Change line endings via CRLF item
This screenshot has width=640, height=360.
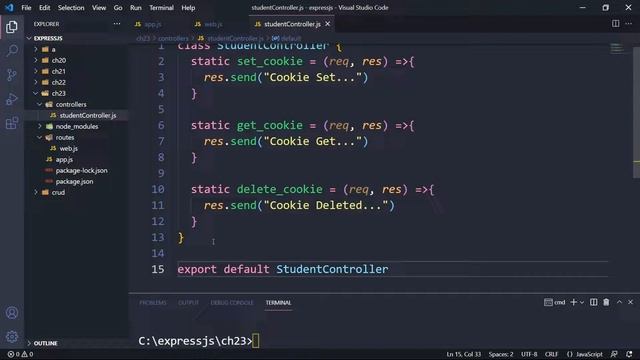coord(551,354)
